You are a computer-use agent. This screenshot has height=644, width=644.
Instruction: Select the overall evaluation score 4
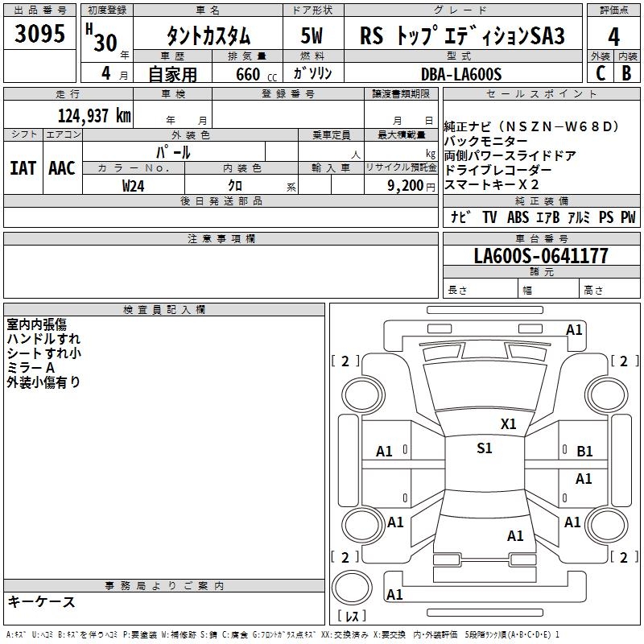(x=613, y=36)
